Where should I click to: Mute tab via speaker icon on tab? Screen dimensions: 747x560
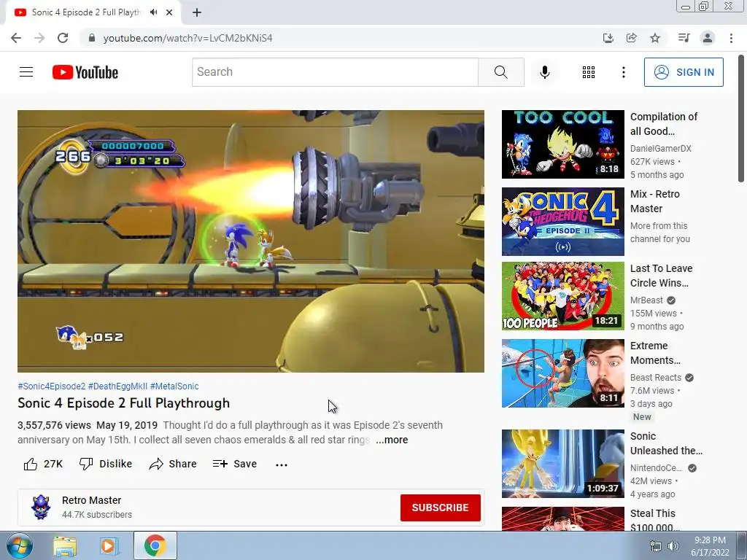coord(153,12)
